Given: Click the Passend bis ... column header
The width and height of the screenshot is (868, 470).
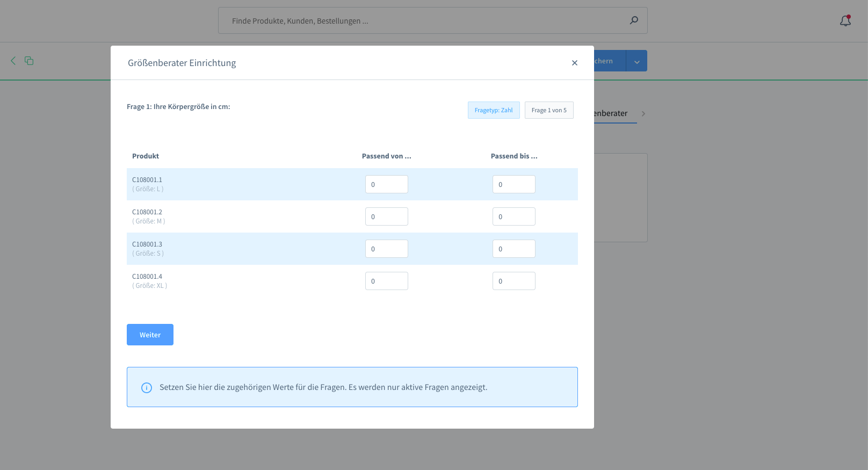Looking at the screenshot, I should point(514,156).
